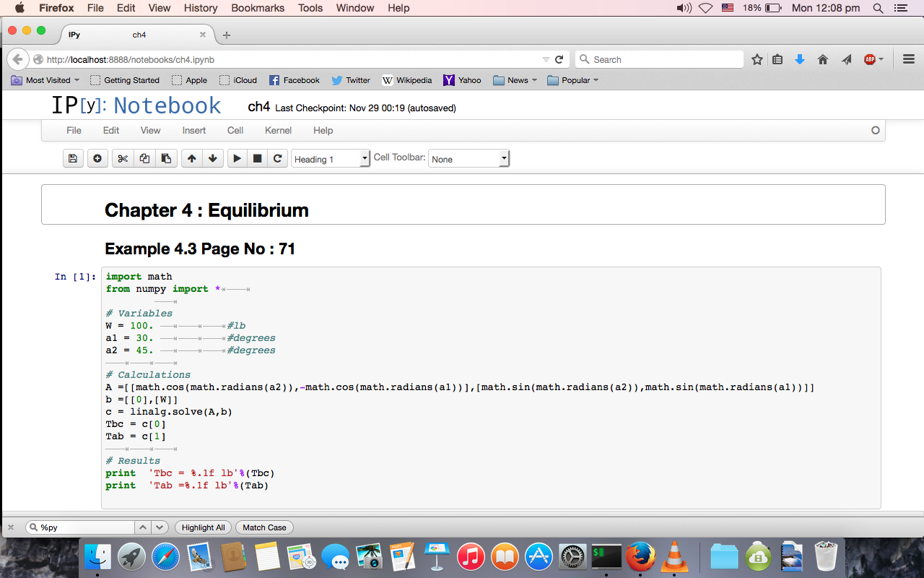Run the current cell with play icon

click(x=237, y=159)
